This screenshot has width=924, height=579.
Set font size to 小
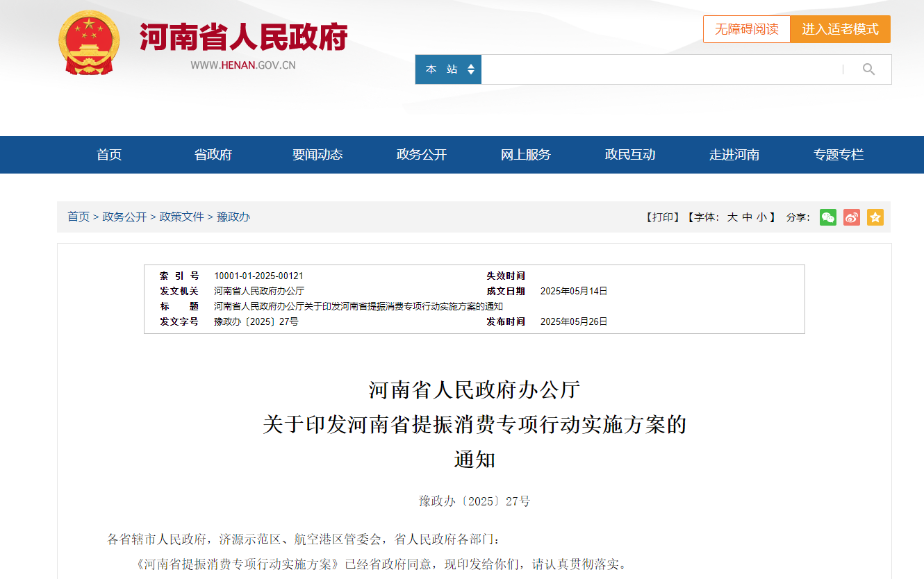[x=762, y=217]
